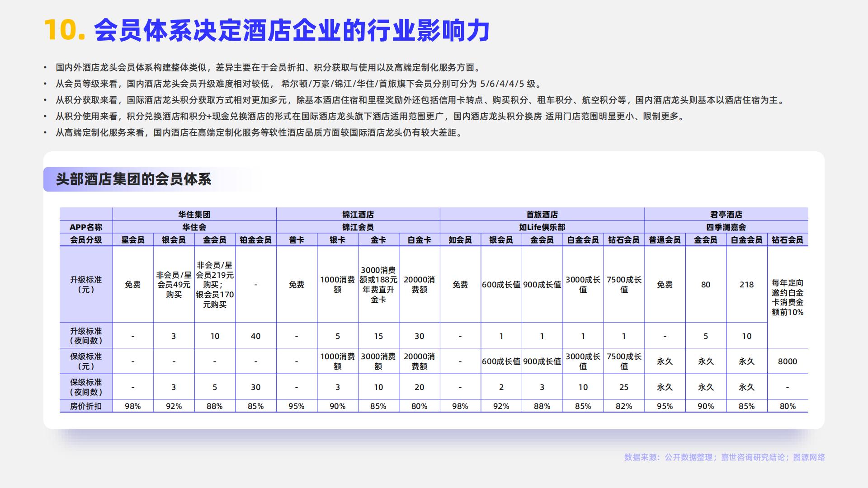Select the cell containing 银会员170元购买
The width and height of the screenshot is (868, 488).
215,285
